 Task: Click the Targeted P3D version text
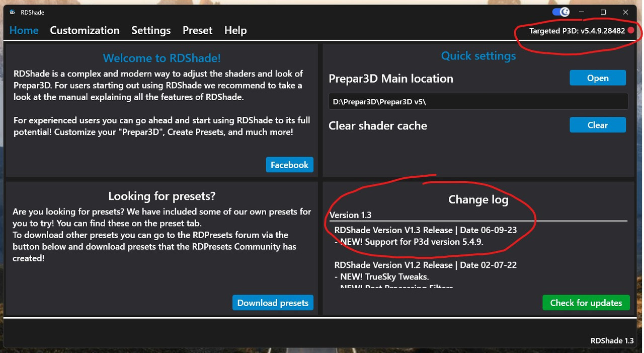pyautogui.click(x=577, y=31)
